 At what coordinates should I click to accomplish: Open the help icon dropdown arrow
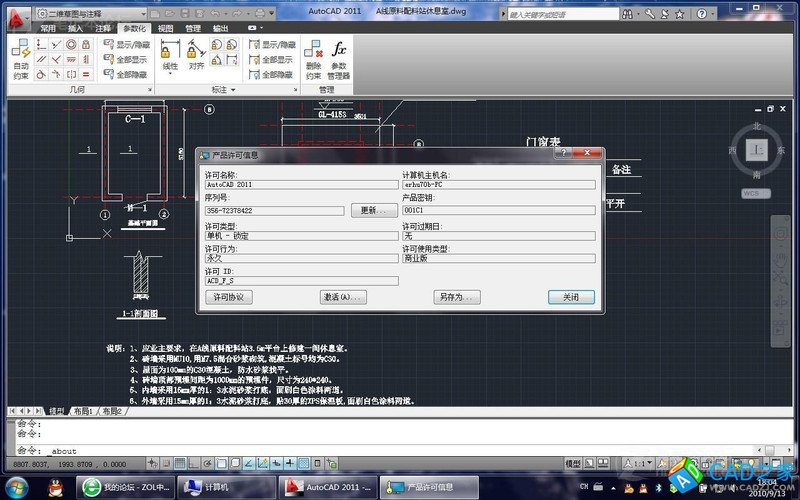(x=713, y=14)
